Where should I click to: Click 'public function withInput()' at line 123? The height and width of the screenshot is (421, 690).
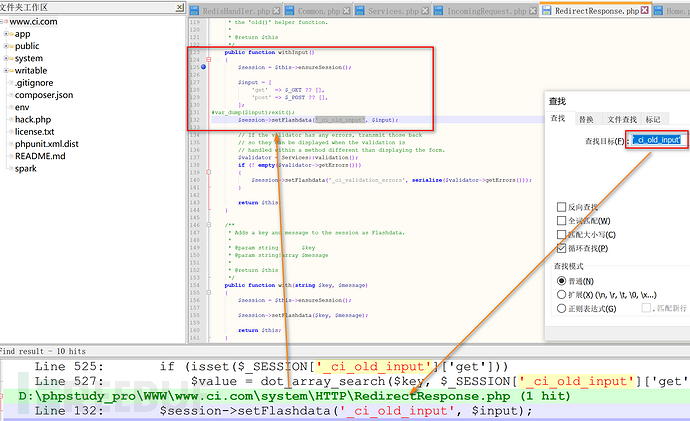(x=269, y=52)
